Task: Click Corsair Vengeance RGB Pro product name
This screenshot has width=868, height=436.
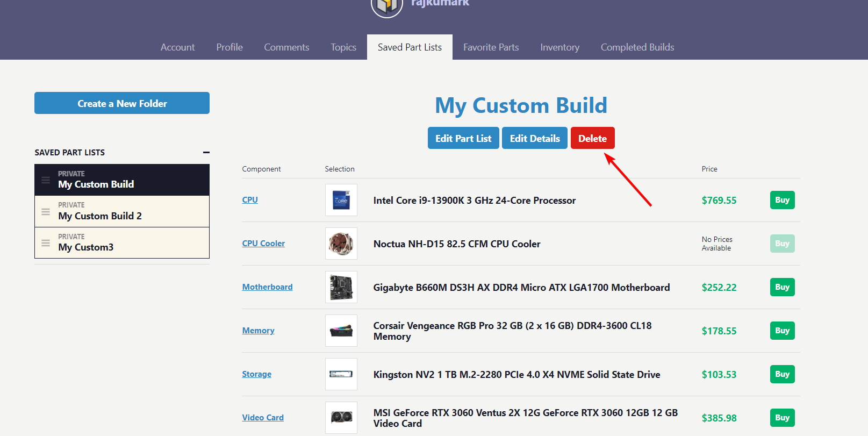Action: pos(512,331)
